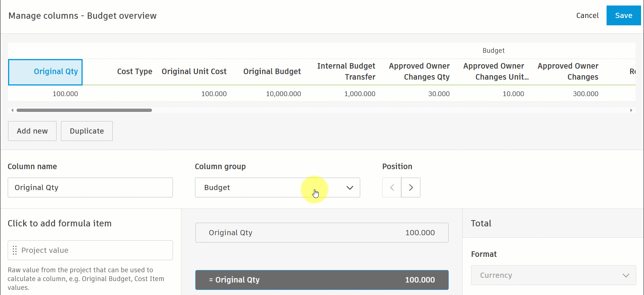
Task: Select the Original Qty column header
Action: 46,72
